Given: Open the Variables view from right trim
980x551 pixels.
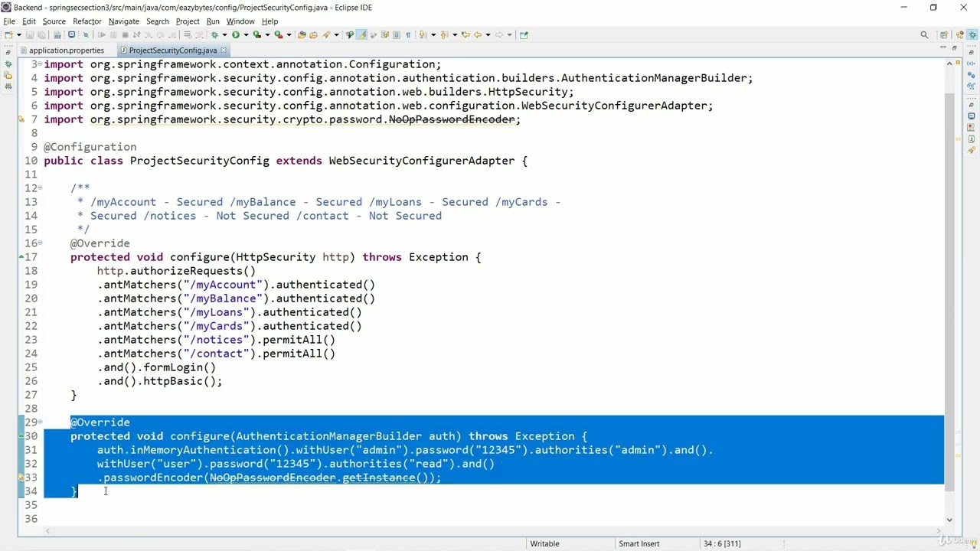Looking at the screenshot, I should coord(971,64).
